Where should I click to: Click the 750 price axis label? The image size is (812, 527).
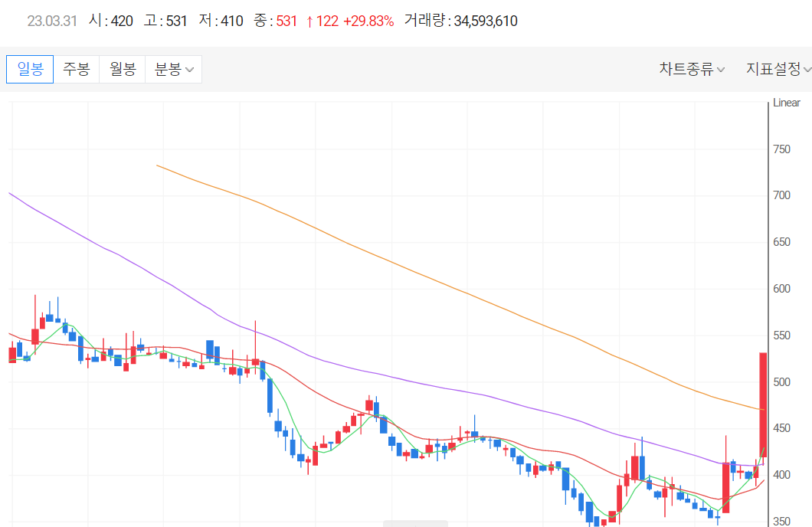[781, 149]
